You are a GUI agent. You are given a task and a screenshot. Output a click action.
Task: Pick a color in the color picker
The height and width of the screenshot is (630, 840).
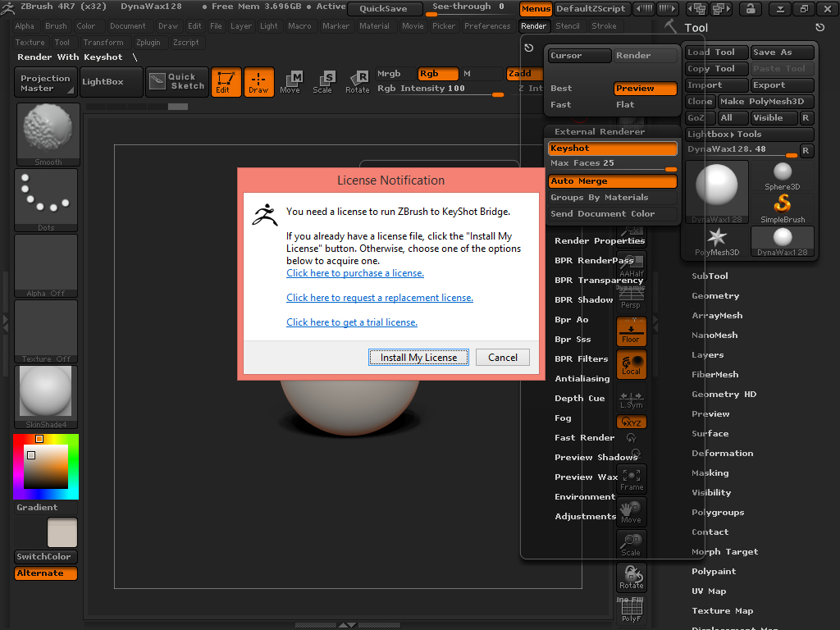[46, 467]
